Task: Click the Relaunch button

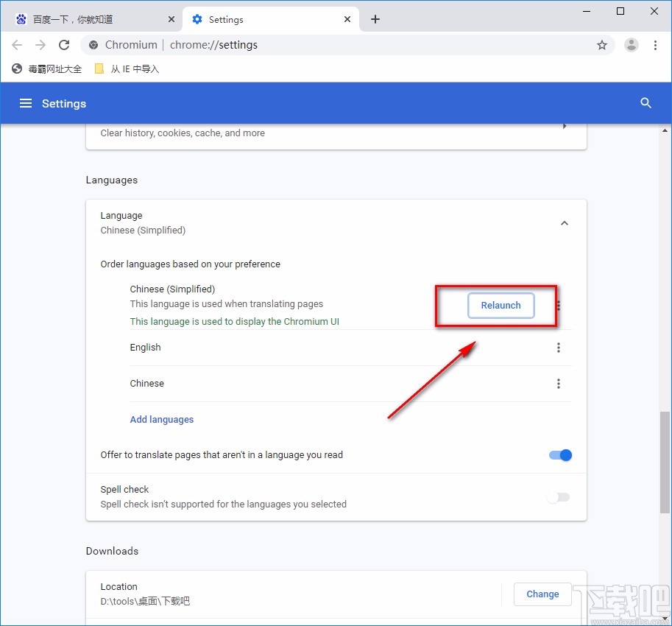Action: (x=501, y=306)
